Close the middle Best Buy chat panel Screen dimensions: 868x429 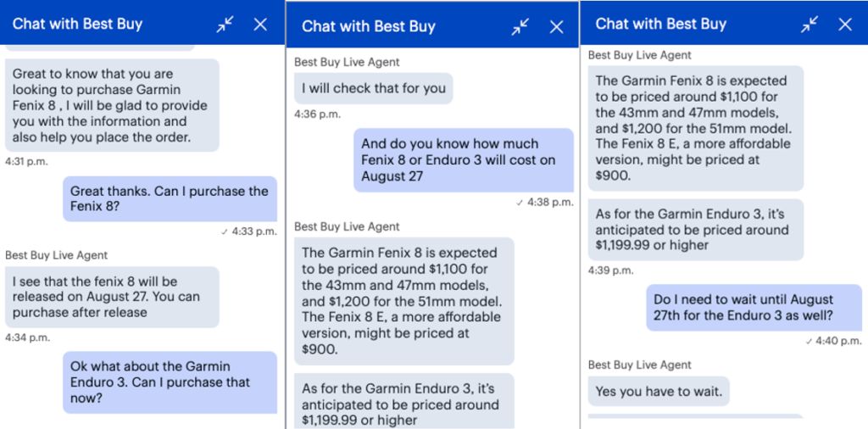coord(556,27)
